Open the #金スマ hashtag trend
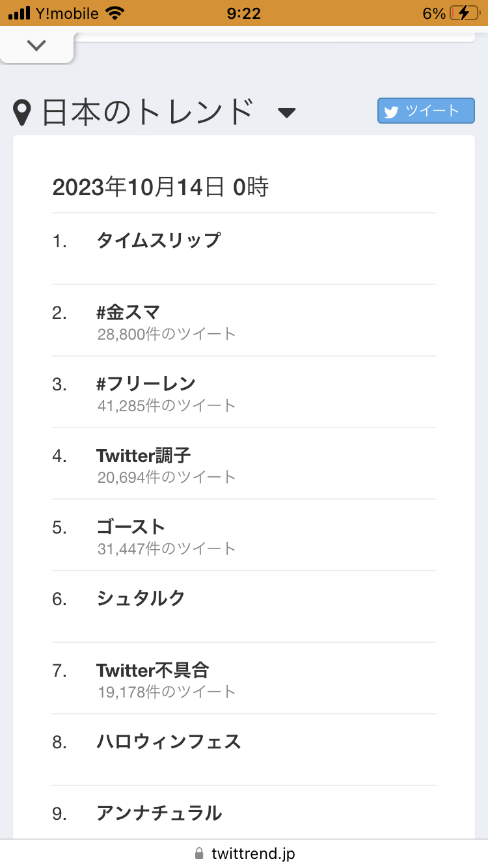Image resolution: width=488 pixels, height=868 pixels. pos(128,312)
